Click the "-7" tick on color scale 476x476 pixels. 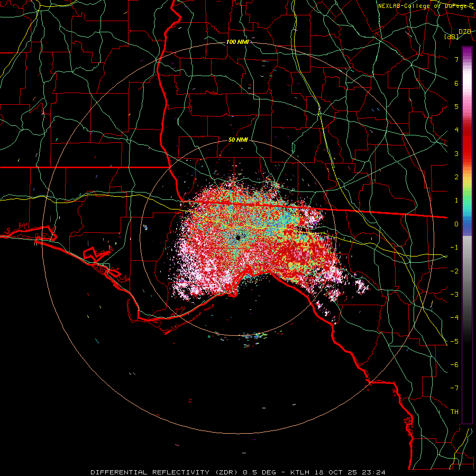pyautogui.click(x=454, y=388)
